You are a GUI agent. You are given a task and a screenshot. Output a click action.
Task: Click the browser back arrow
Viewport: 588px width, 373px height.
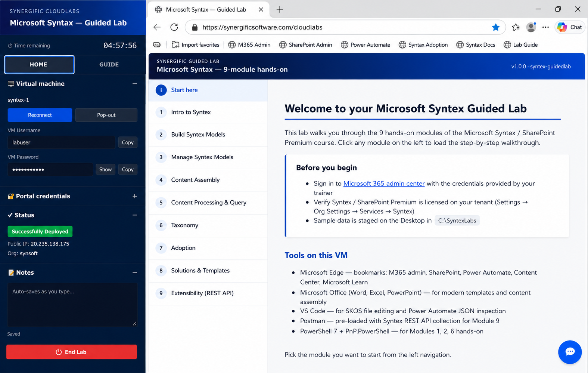(x=157, y=27)
